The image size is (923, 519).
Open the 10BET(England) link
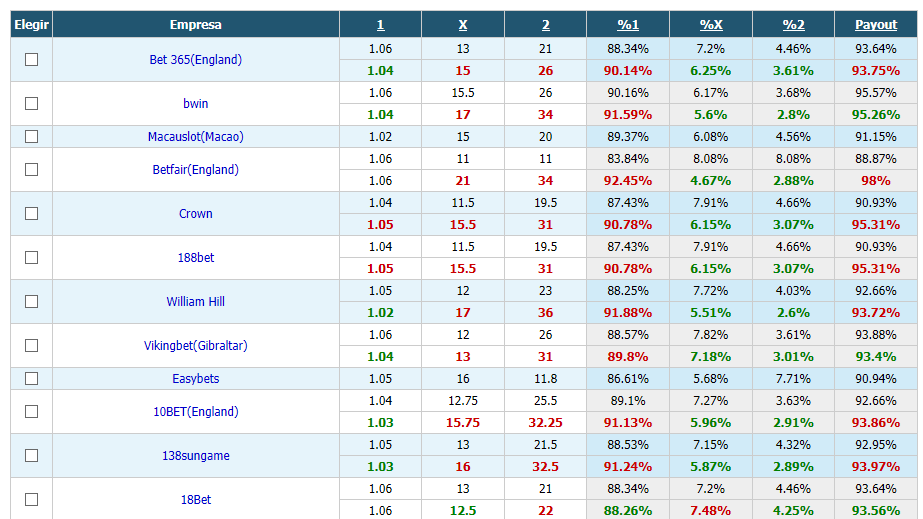(195, 411)
